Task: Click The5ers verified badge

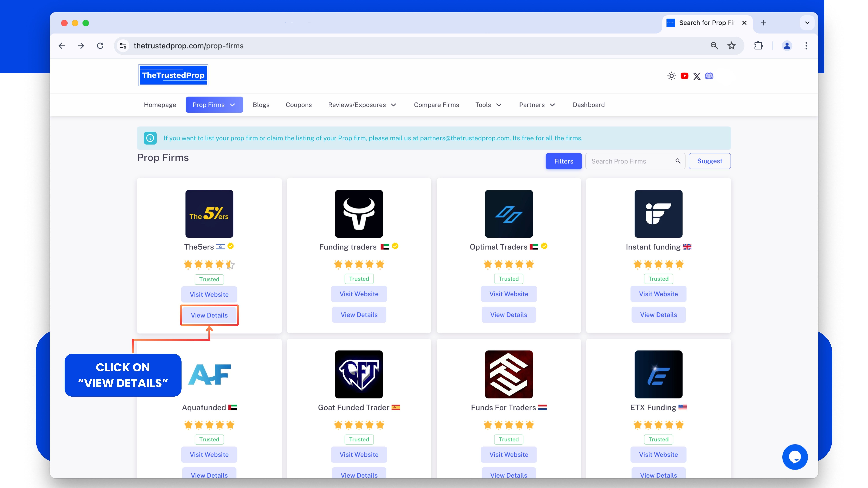Action: coord(231,246)
